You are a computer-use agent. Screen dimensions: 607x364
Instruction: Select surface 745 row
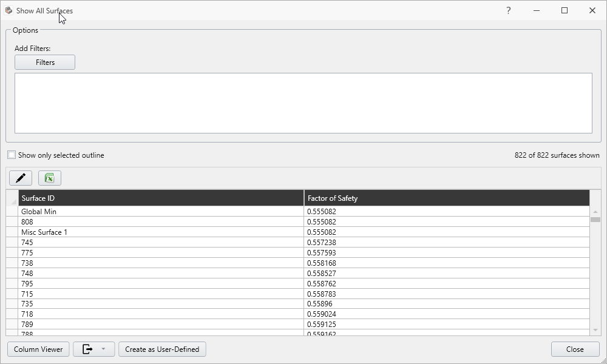[x=297, y=243]
